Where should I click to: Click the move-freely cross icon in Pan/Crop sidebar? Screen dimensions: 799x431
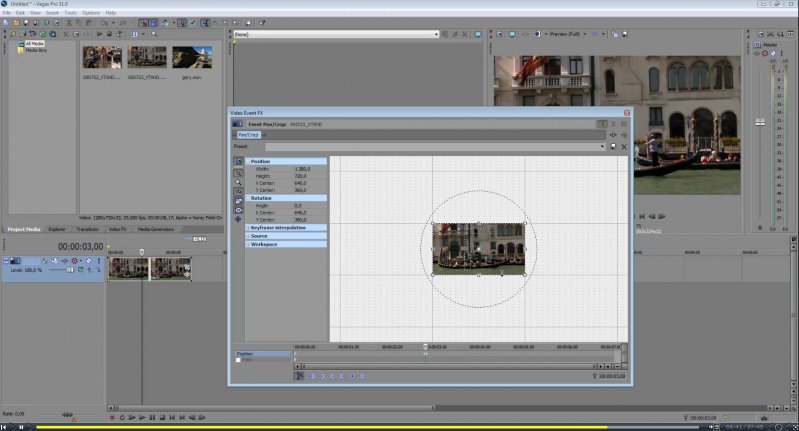pos(238,218)
